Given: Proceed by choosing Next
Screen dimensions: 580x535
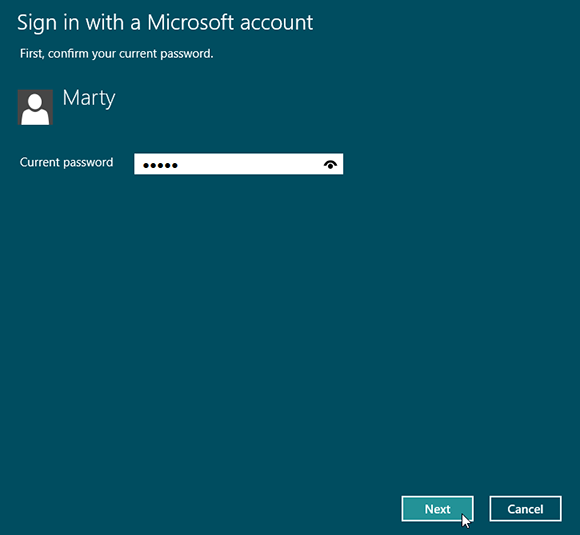Looking at the screenshot, I should pyautogui.click(x=437, y=509).
